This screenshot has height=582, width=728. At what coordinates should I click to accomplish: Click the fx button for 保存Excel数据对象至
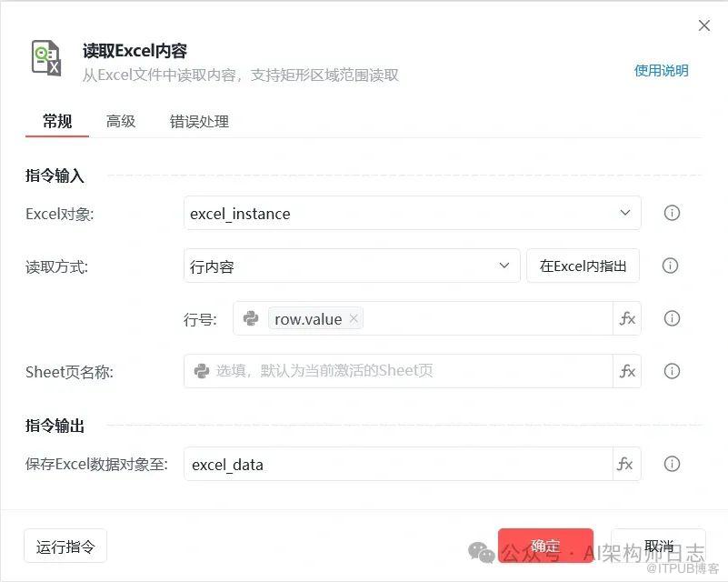click(x=627, y=464)
